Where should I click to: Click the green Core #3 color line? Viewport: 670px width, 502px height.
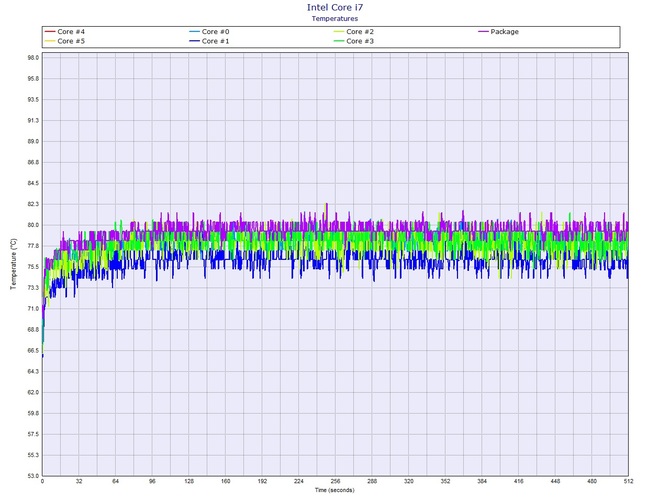point(339,41)
